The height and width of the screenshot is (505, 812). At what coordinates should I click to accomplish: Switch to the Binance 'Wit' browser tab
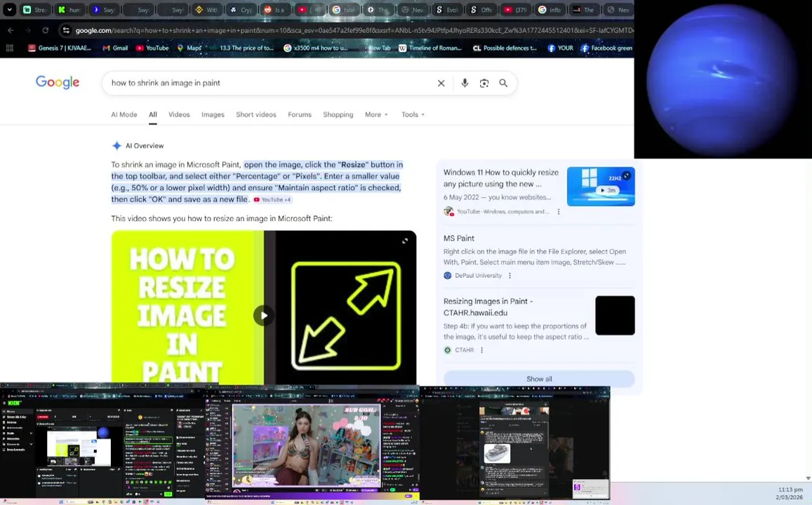[x=206, y=9]
